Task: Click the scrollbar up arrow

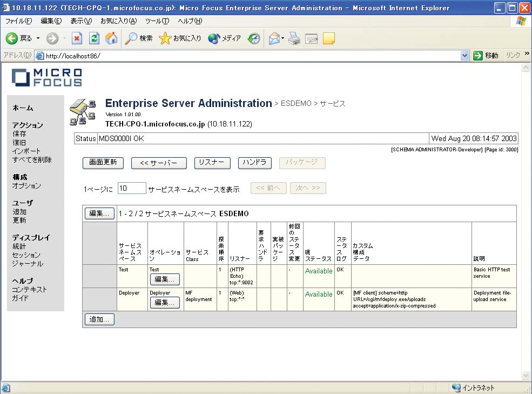Action: tap(526, 68)
